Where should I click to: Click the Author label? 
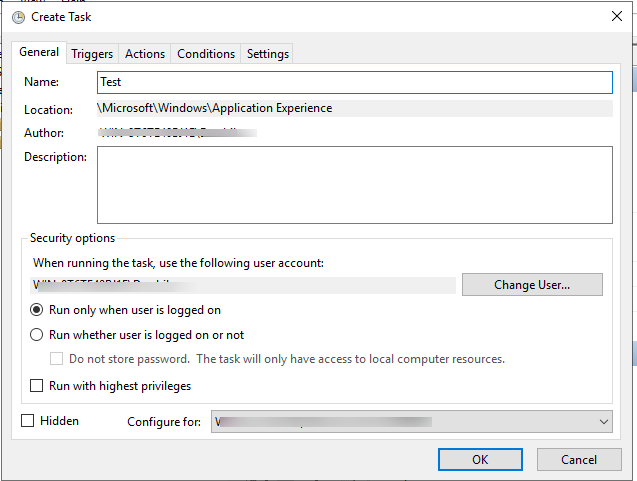tap(44, 133)
